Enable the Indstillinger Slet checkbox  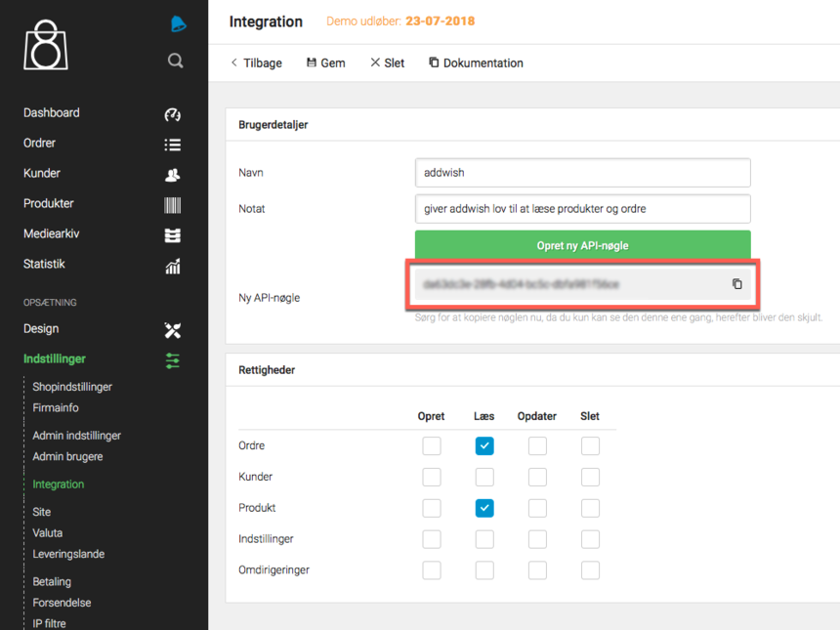point(590,539)
